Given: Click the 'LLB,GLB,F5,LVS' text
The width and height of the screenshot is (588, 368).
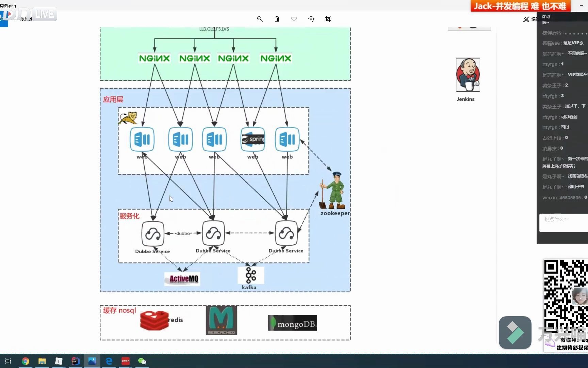Looking at the screenshot, I should 214,29.
